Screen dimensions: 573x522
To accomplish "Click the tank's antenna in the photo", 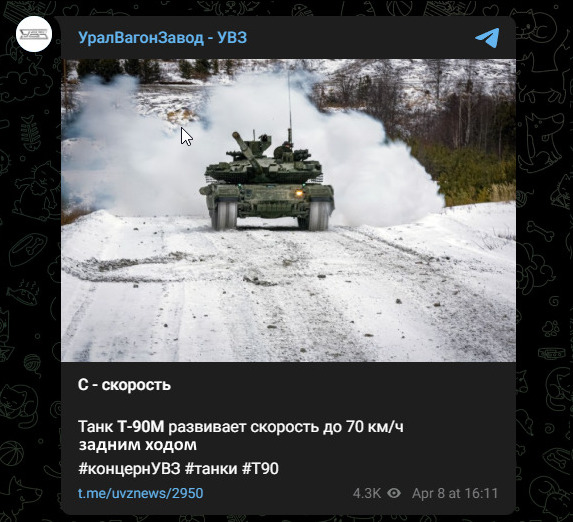I will coord(289,106).
